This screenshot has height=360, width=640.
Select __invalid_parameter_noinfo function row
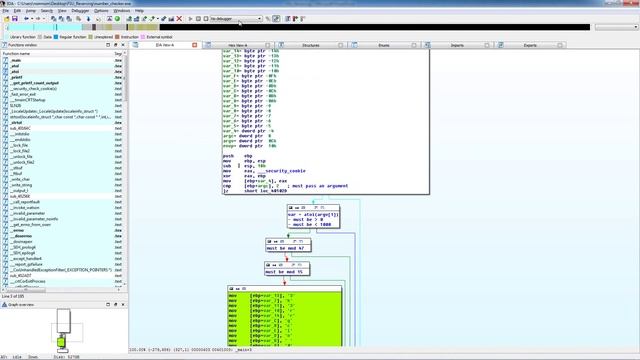[62, 219]
